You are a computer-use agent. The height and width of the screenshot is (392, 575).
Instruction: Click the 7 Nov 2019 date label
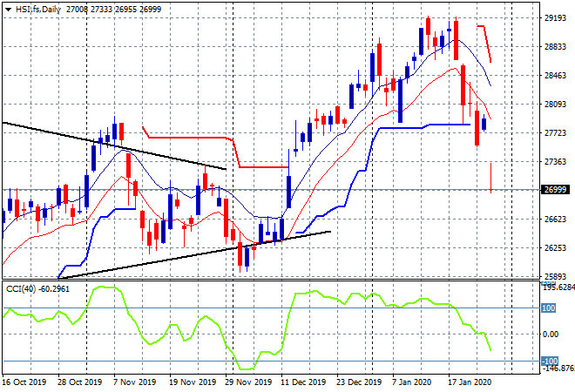point(134,382)
